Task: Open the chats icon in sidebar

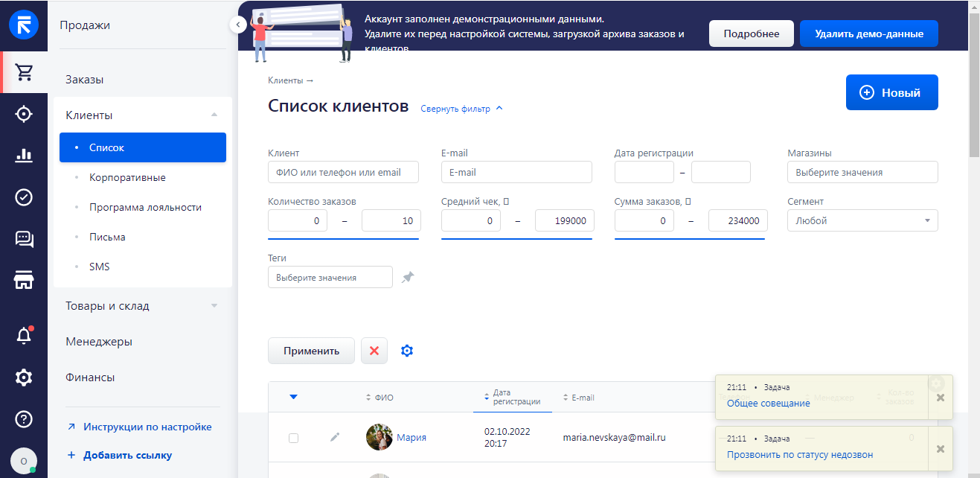Action: point(24,239)
